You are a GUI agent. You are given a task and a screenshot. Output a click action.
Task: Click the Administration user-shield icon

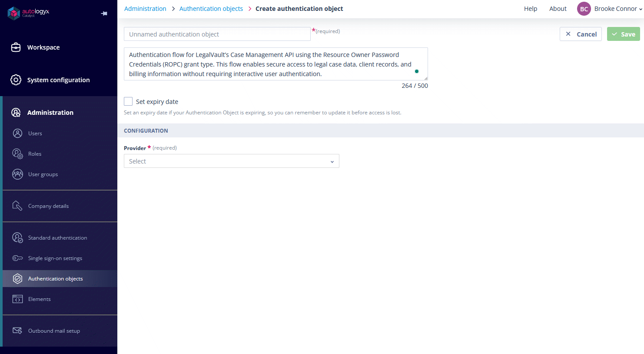[16, 113]
